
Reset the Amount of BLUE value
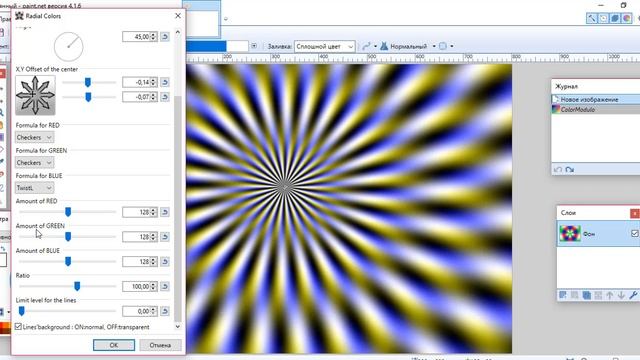click(165, 262)
